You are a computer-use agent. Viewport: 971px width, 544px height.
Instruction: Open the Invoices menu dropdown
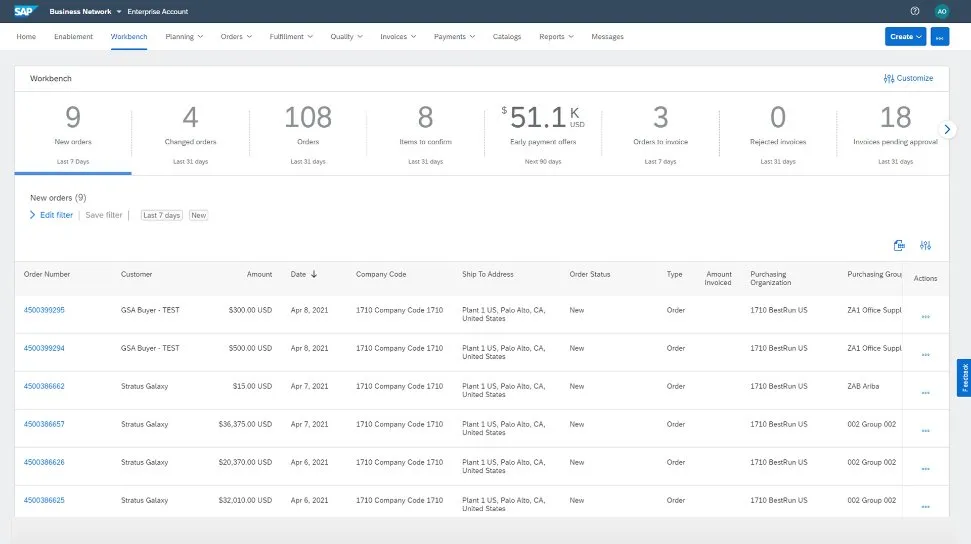click(400, 37)
